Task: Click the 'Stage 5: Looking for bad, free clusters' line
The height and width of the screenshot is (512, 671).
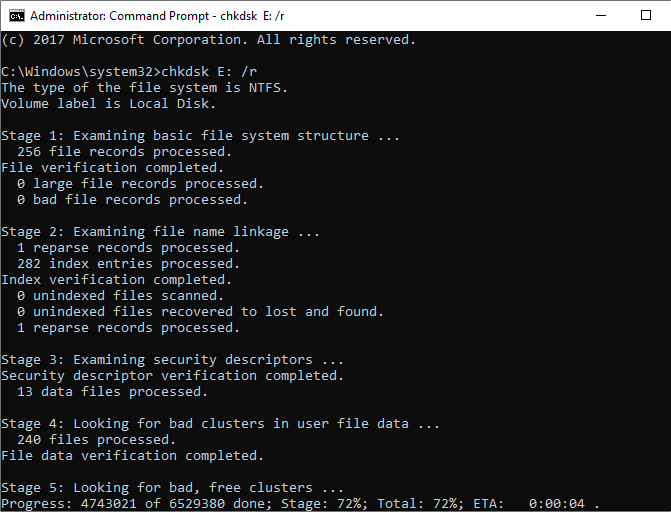Action: (x=172, y=488)
